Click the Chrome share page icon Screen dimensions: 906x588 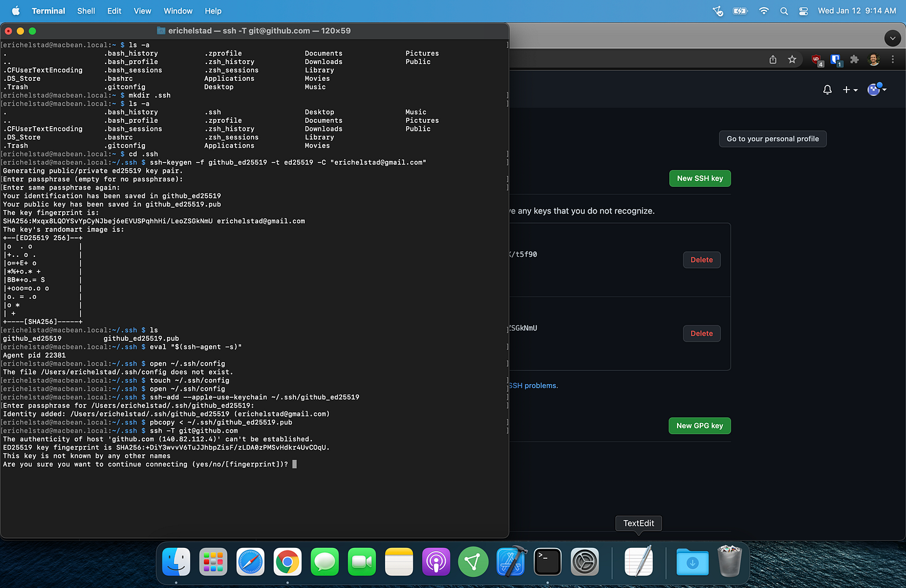pos(773,60)
